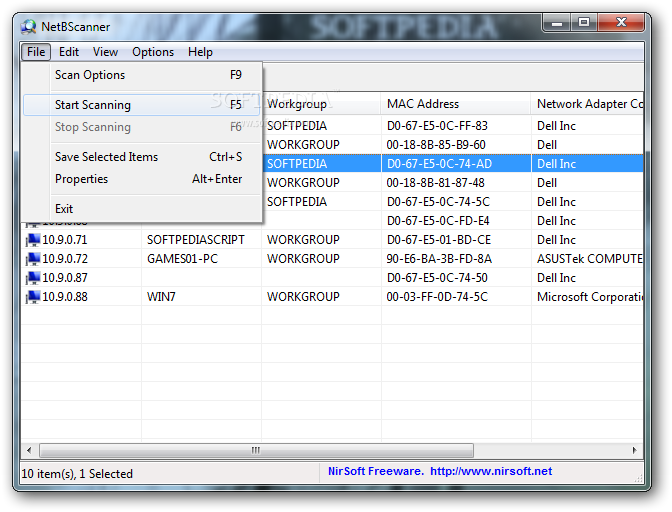
Task: Click the ASUSTek COMPUTER adapter cell
Action: tap(590, 259)
